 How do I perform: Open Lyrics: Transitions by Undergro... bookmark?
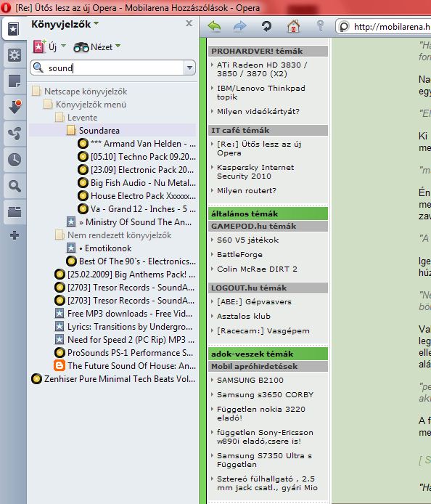click(123, 327)
